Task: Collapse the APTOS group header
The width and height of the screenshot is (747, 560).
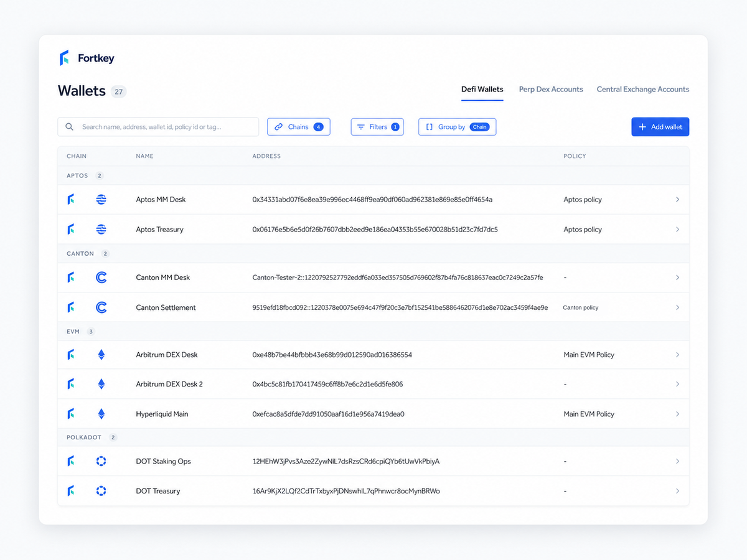Action: pyautogui.click(x=374, y=175)
